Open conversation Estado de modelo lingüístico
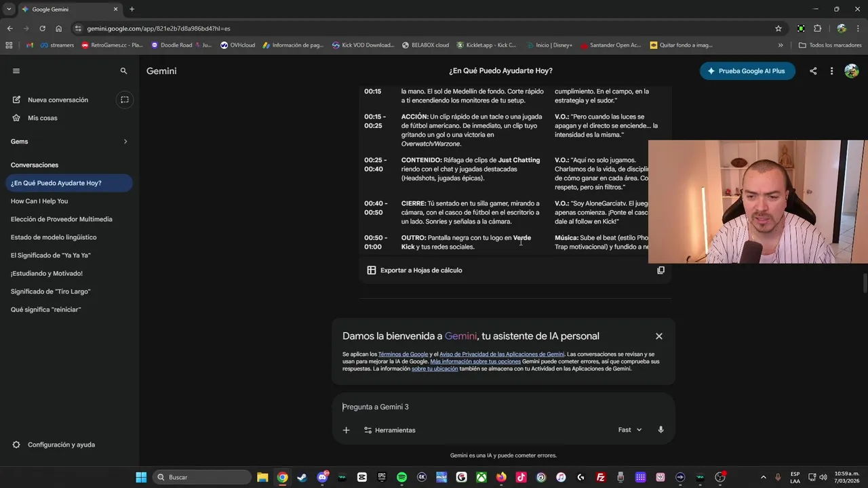Viewport: 868px width, 488px height. (68, 237)
